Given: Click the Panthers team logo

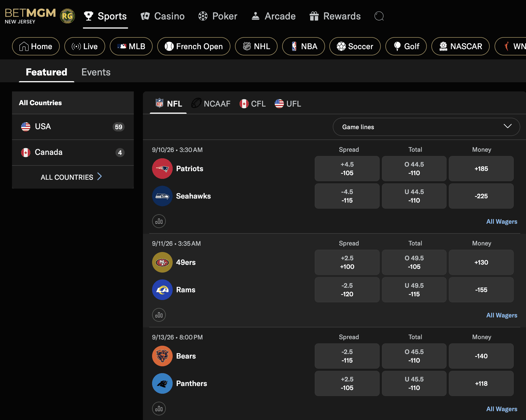Looking at the screenshot, I should [162, 383].
